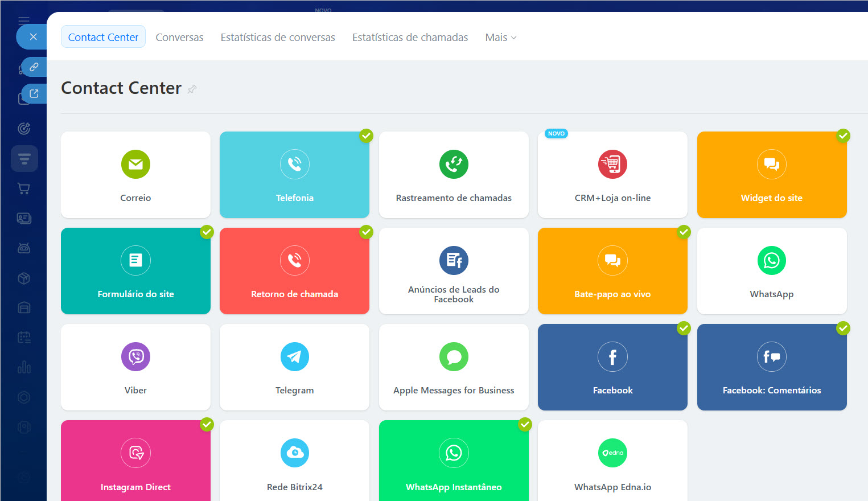Click the checkmark on Formulário do site tile
Image resolution: width=868 pixels, height=501 pixels.
pos(207,232)
